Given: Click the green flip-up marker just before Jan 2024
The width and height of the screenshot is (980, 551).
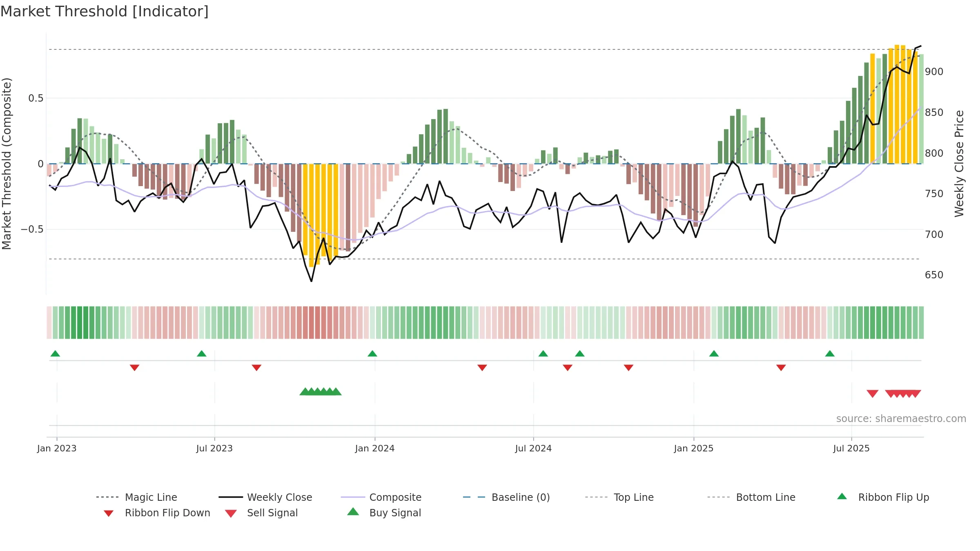Looking at the screenshot, I should (x=372, y=353).
